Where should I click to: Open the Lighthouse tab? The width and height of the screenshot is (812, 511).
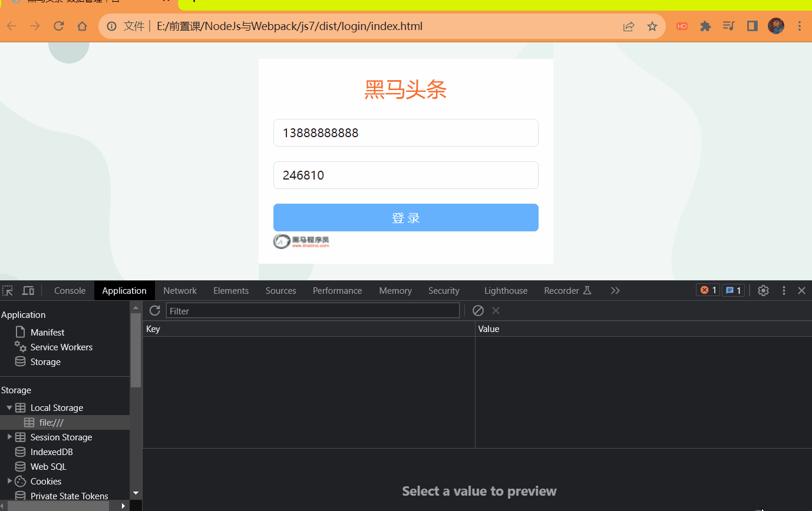[x=506, y=290]
